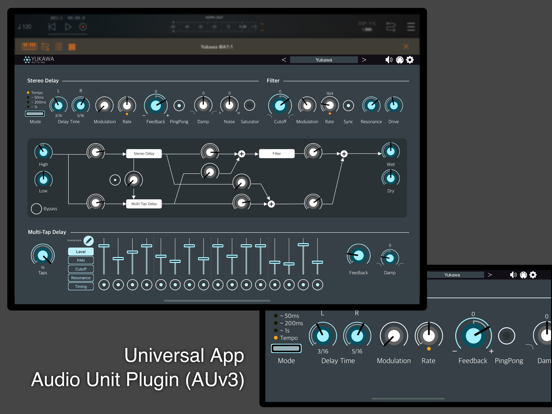Click the Taps knob in Multi-Tap Delay
This screenshot has width=552, height=414.
pos(43,256)
